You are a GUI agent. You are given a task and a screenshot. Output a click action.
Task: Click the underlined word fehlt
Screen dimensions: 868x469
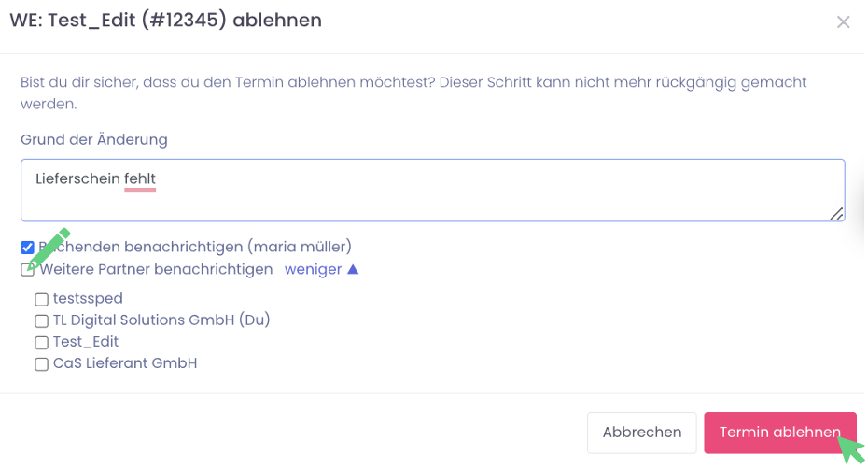pyautogui.click(x=140, y=178)
